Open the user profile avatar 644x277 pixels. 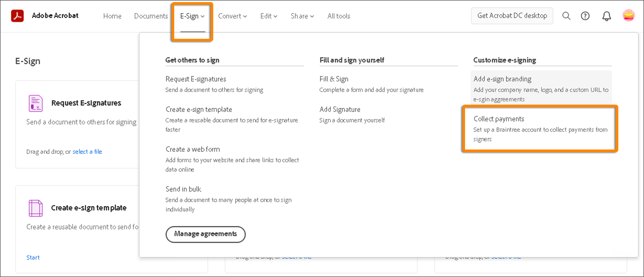point(628,15)
